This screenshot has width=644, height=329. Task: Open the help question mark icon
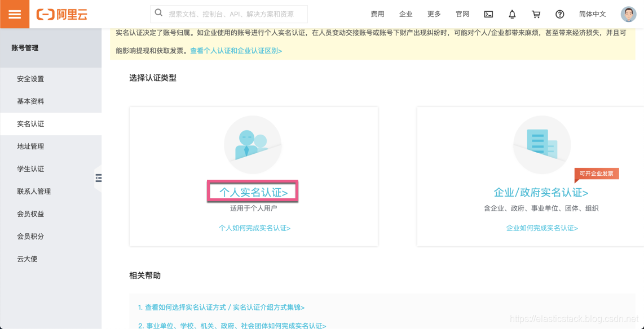point(560,14)
